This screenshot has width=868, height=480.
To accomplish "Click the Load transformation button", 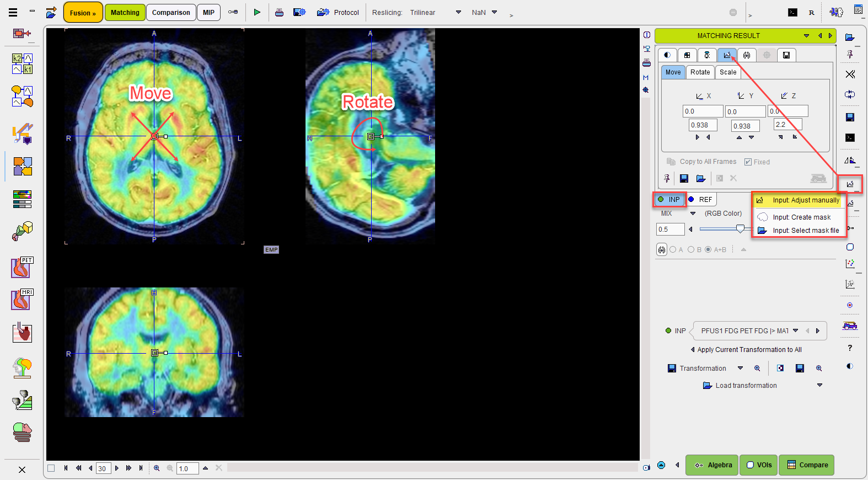I will [740, 385].
